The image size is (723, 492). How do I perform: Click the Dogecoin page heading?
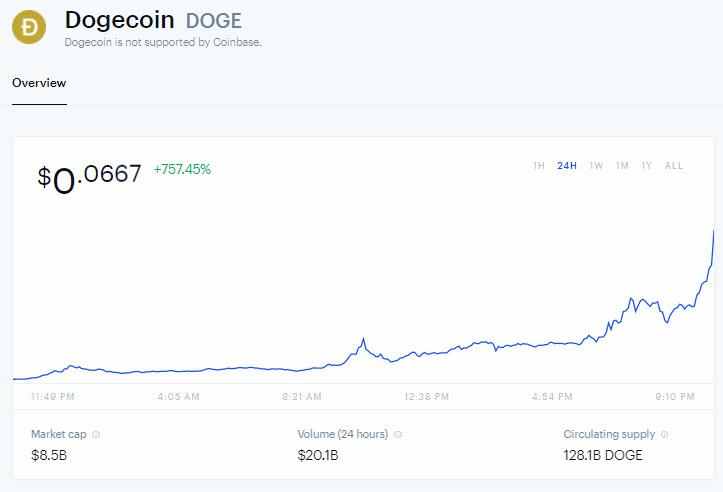tap(119, 20)
